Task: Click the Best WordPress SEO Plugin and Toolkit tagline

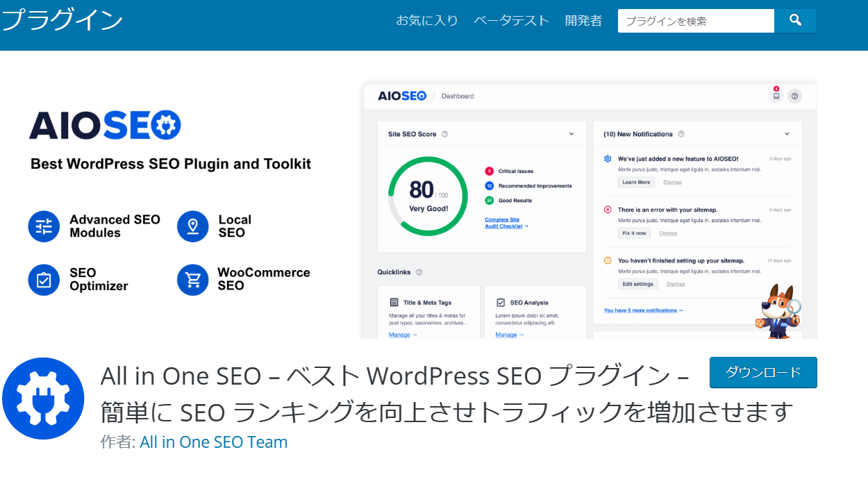Action: pos(171,165)
